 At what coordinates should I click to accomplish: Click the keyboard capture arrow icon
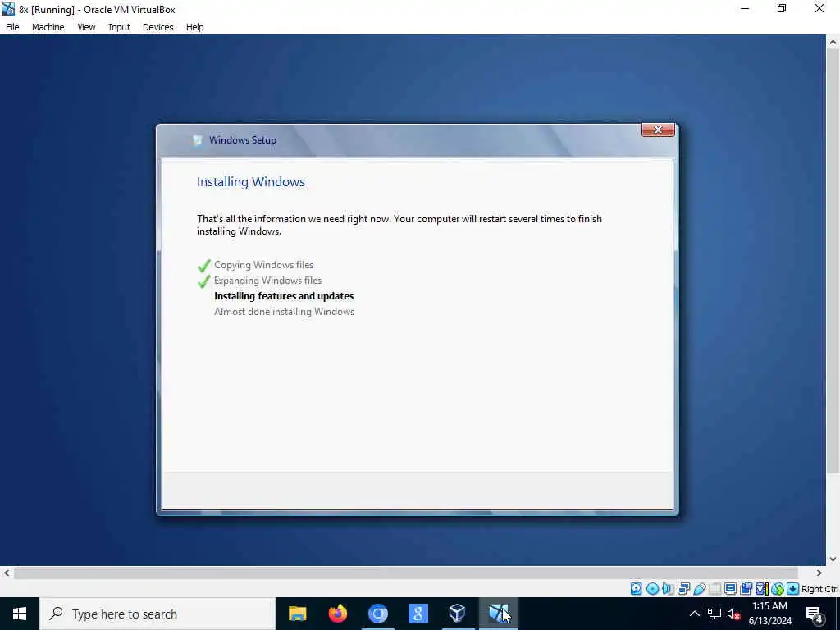point(793,589)
